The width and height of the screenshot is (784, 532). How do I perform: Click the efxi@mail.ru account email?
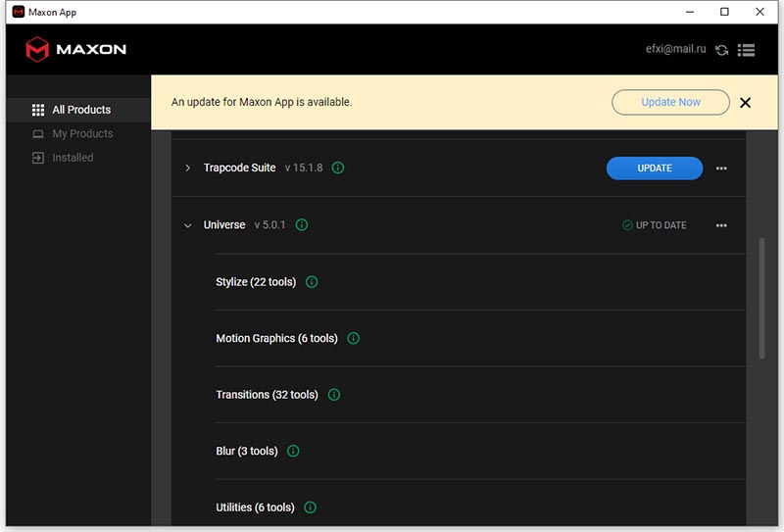pyautogui.click(x=675, y=49)
